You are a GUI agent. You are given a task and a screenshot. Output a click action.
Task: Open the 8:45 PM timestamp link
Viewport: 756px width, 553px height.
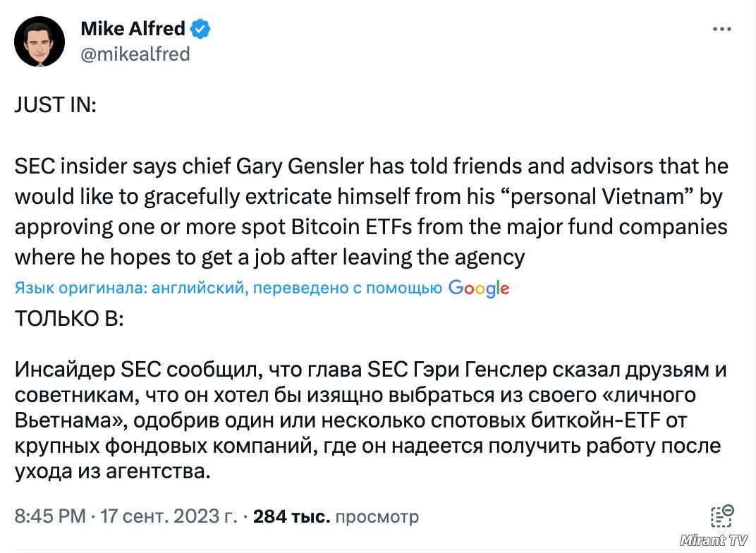[50, 516]
